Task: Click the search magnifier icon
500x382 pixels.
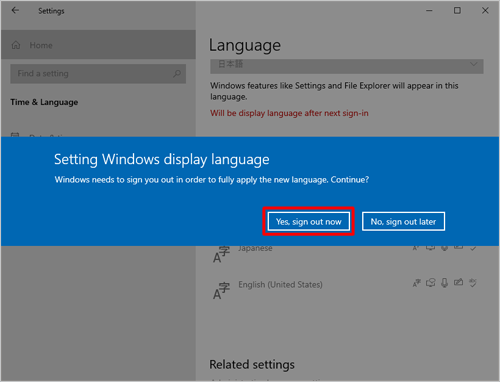Action: pyautogui.click(x=177, y=74)
